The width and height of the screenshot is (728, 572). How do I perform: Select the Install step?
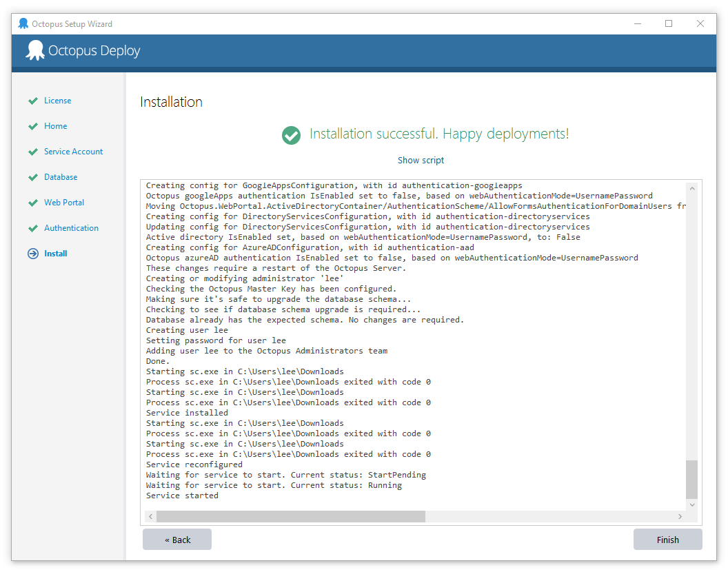click(56, 254)
